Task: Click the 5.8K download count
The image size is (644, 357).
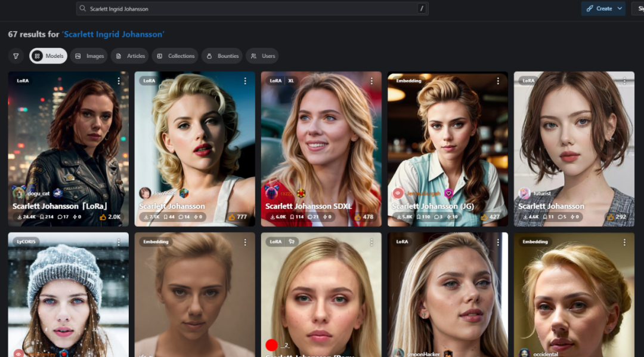Action: [405, 217]
